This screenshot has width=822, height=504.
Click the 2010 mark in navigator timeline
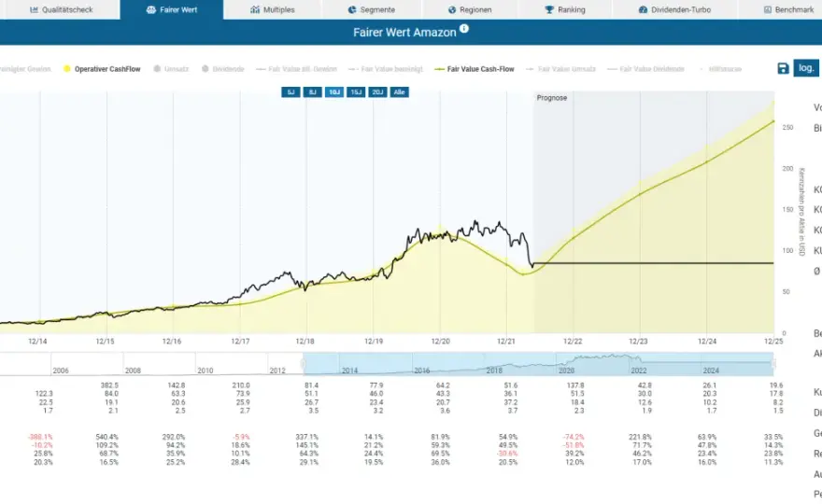205,371
